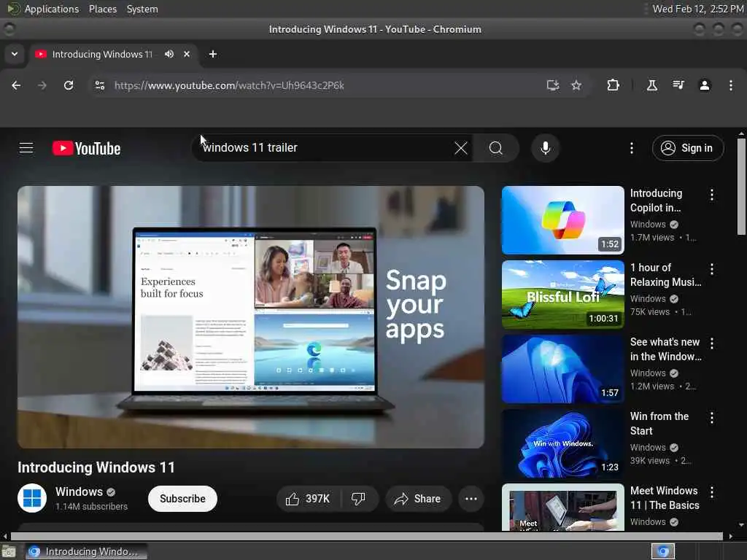
Task: Open the Windows channel name link
Action: pos(79,491)
